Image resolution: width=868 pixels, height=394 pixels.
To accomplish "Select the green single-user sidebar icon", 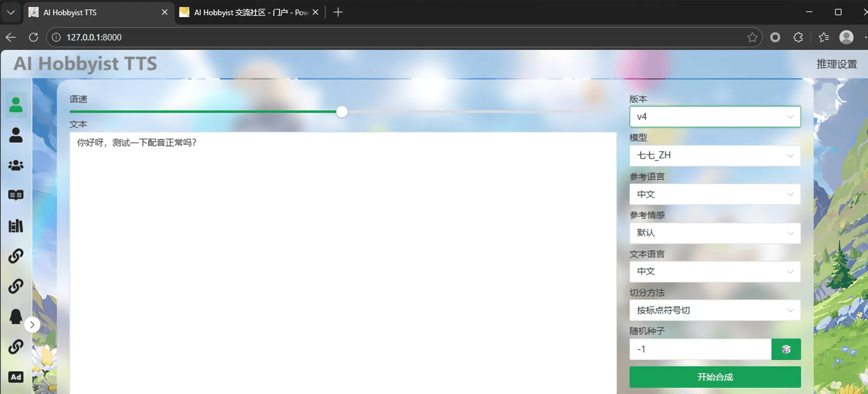I will (x=16, y=105).
